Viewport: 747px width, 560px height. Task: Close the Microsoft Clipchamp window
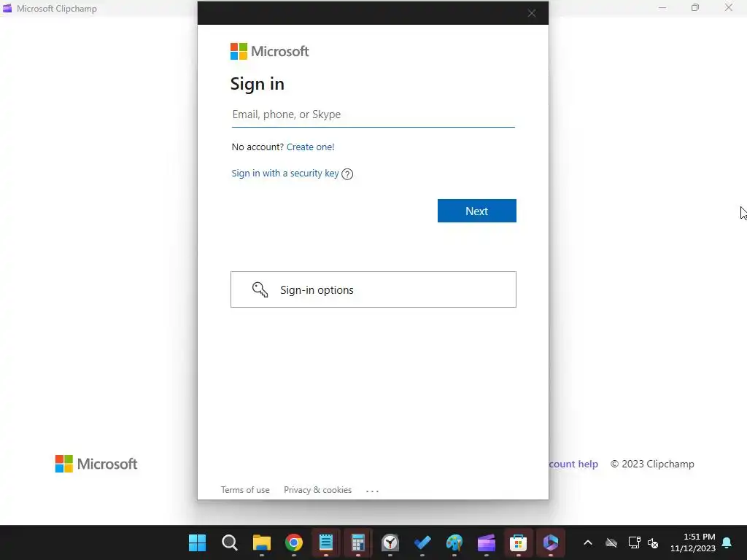tap(729, 8)
